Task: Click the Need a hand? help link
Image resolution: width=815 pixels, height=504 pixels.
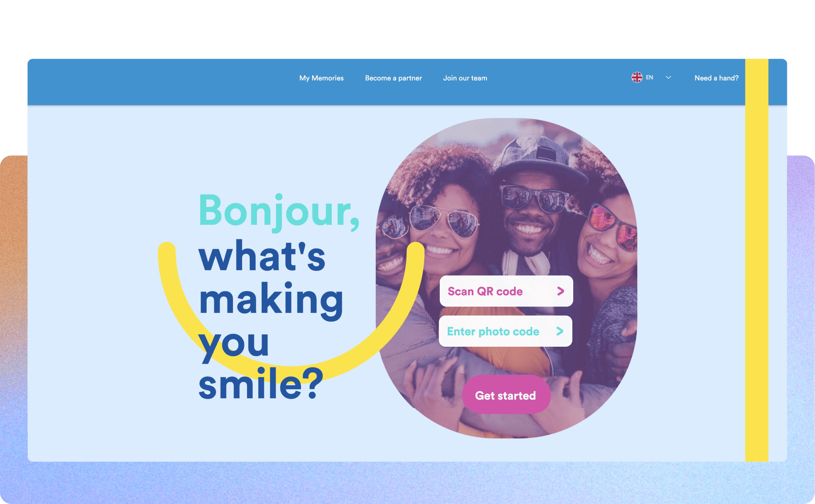Action: click(716, 78)
